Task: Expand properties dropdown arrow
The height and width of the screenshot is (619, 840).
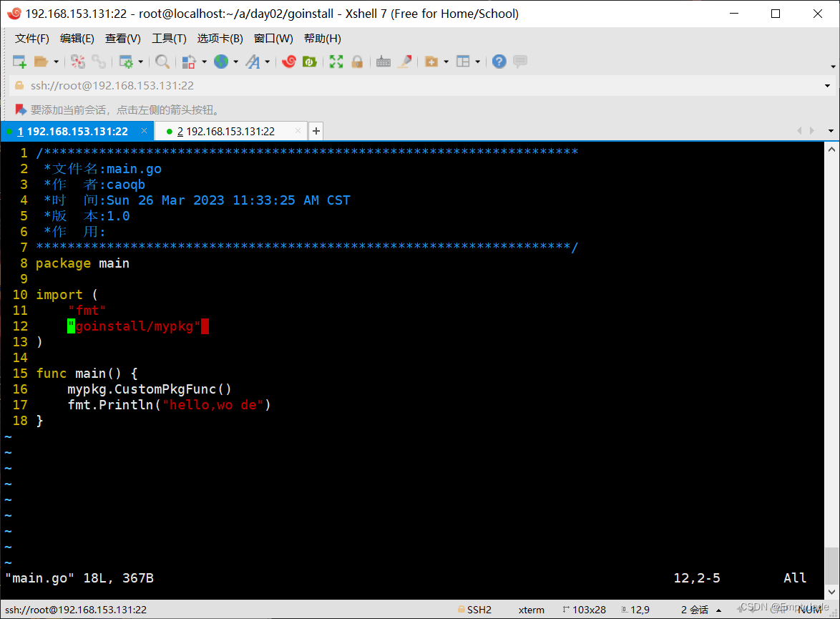Action: tap(141, 62)
